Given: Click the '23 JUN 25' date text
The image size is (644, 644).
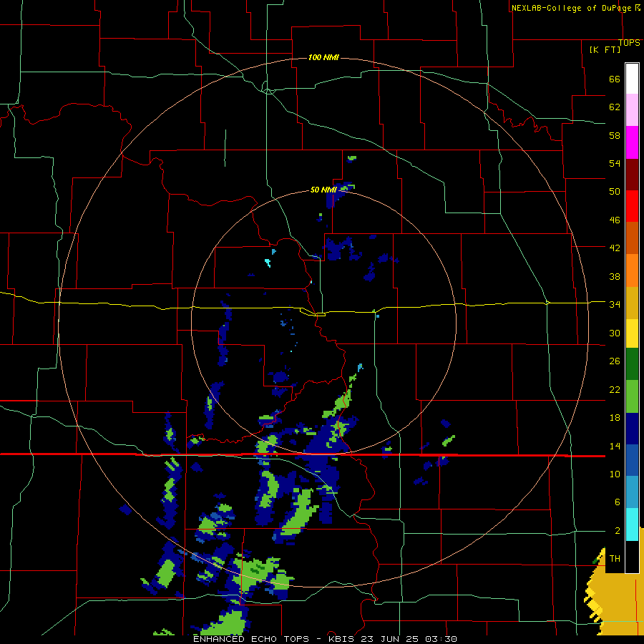Looking at the screenshot, I should [390, 639].
